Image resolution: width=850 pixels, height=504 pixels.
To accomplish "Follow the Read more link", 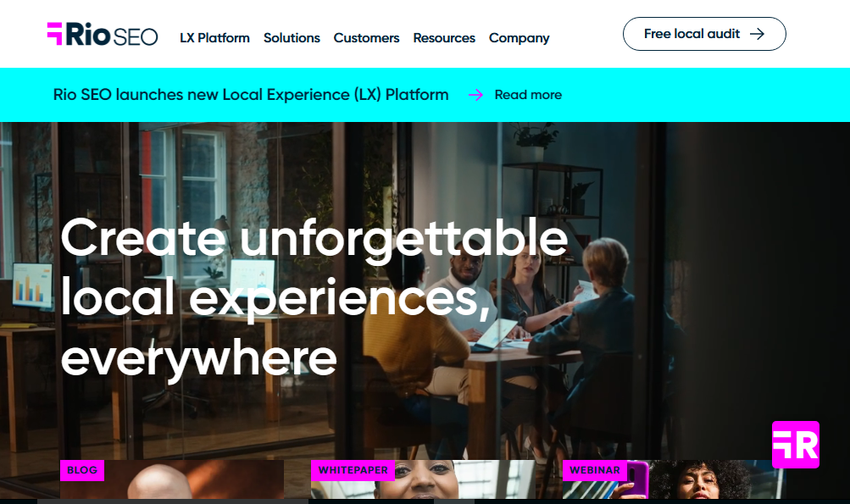I will 528,95.
